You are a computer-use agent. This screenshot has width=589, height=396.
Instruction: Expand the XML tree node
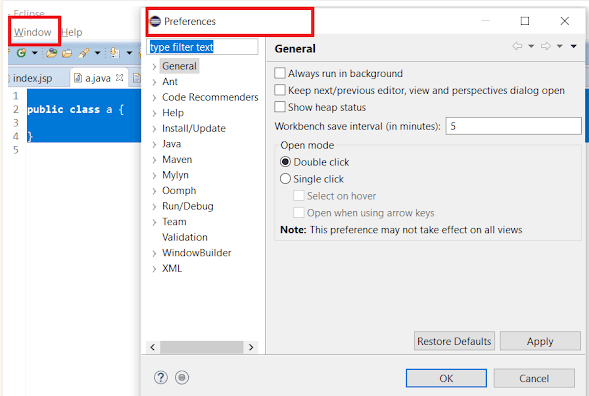click(154, 269)
